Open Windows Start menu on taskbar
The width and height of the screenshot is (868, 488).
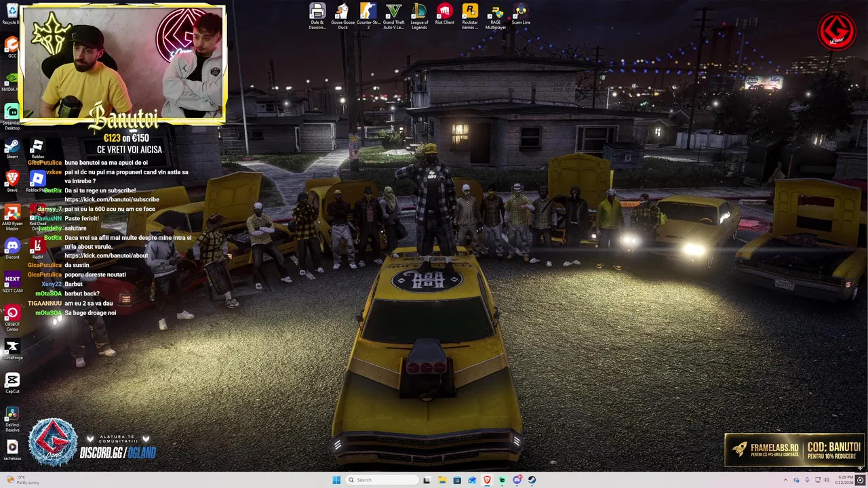coord(336,480)
